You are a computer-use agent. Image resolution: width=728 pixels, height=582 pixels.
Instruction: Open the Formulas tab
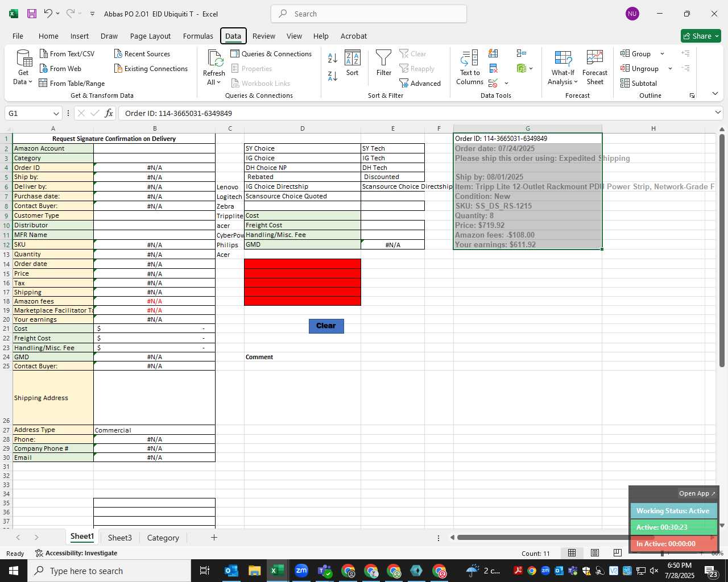[x=198, y=36]
